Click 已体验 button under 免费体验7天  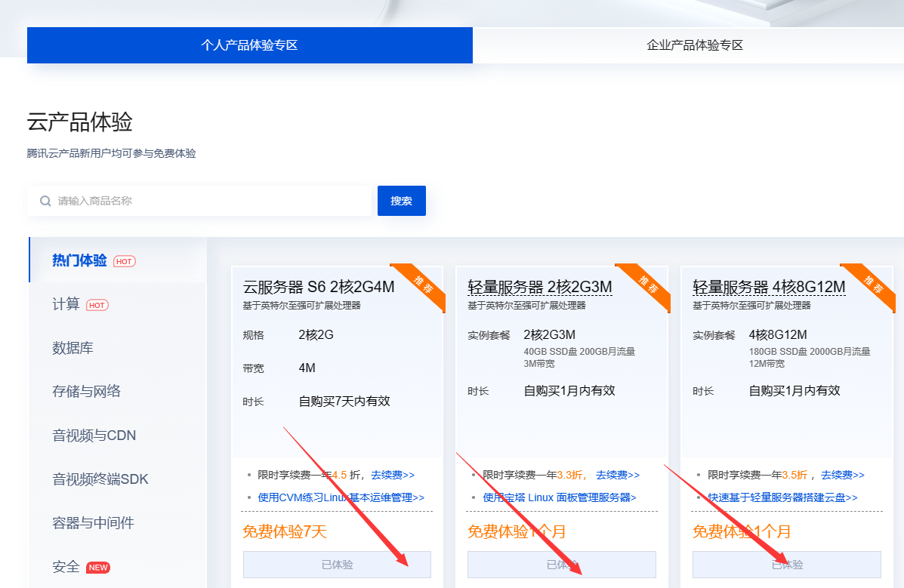(x=337, y=565)
